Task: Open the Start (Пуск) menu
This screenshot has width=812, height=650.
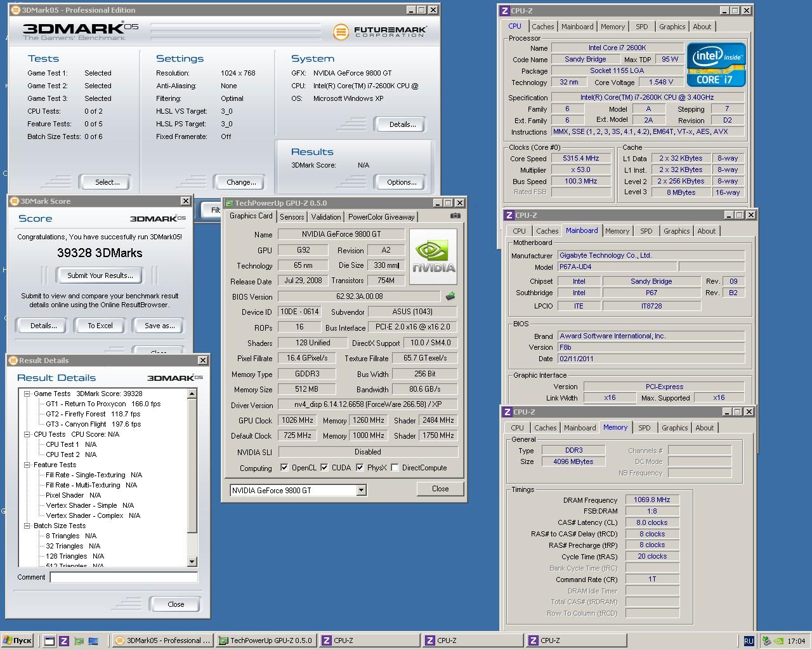Action: pos(18,640)
